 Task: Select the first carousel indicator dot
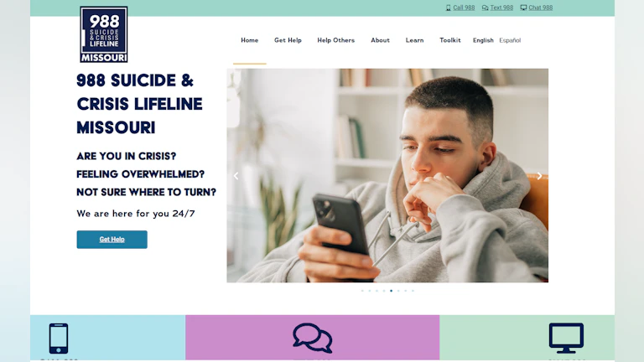(x=362, y=291)
